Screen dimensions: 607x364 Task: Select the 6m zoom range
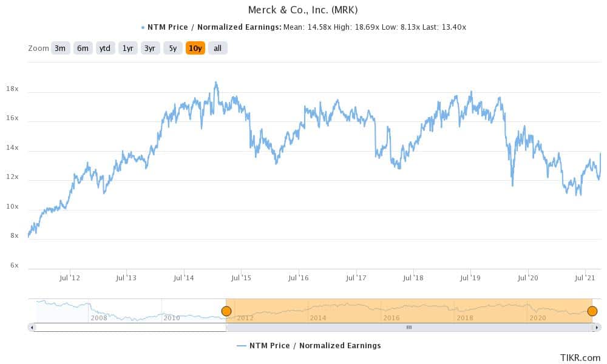[x=83, y=49]
